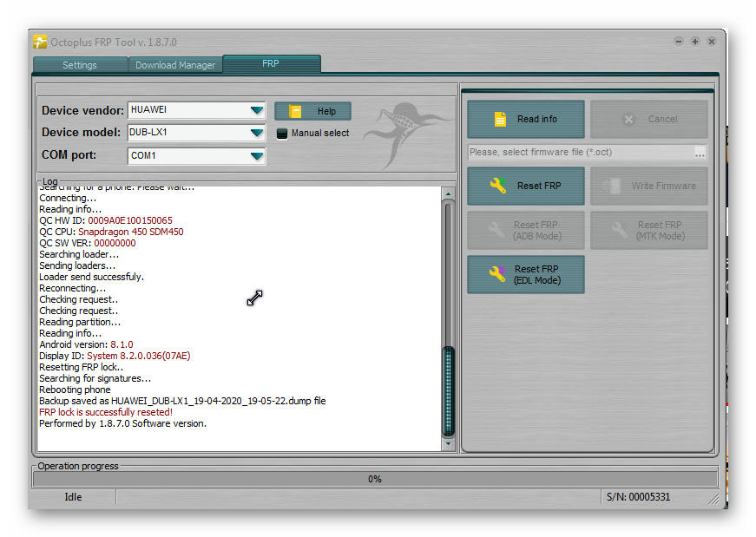Viewport: 756px width, 537px height.
Task: Select the HUAWEI vendor combo box
Action: click(x=196, y=110)
